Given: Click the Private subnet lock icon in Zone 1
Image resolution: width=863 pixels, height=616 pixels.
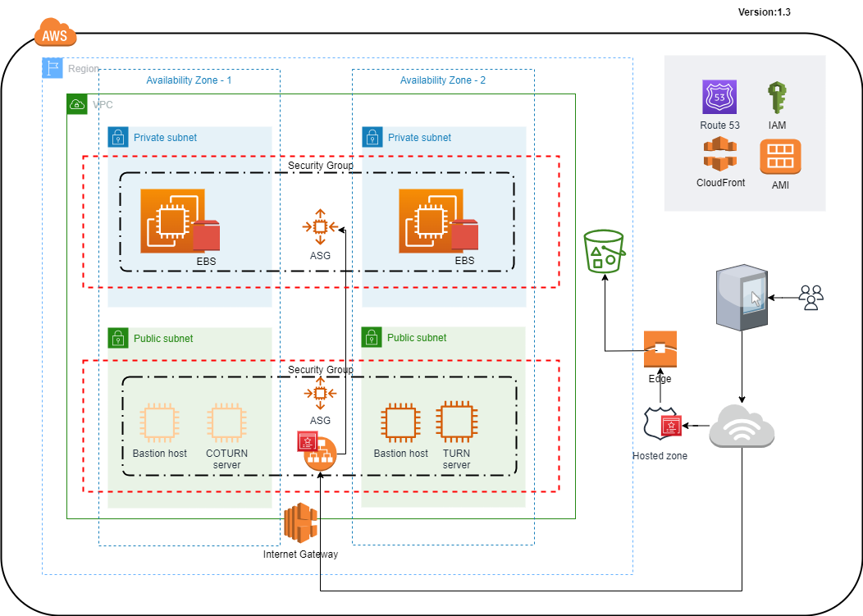Looking at the screenshot, I should tap(118, 137).
